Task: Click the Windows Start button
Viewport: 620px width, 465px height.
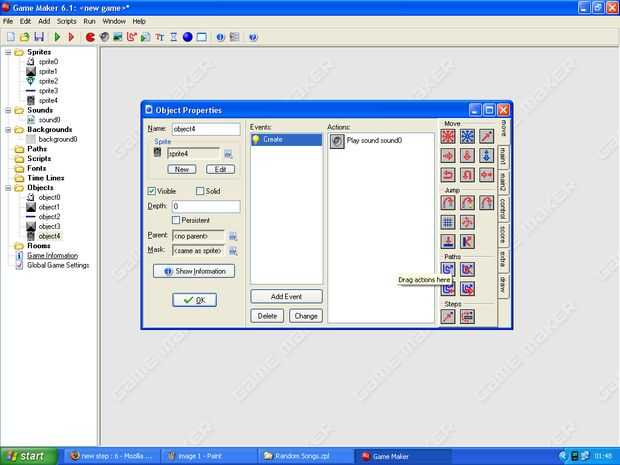Action: point(28,456)
